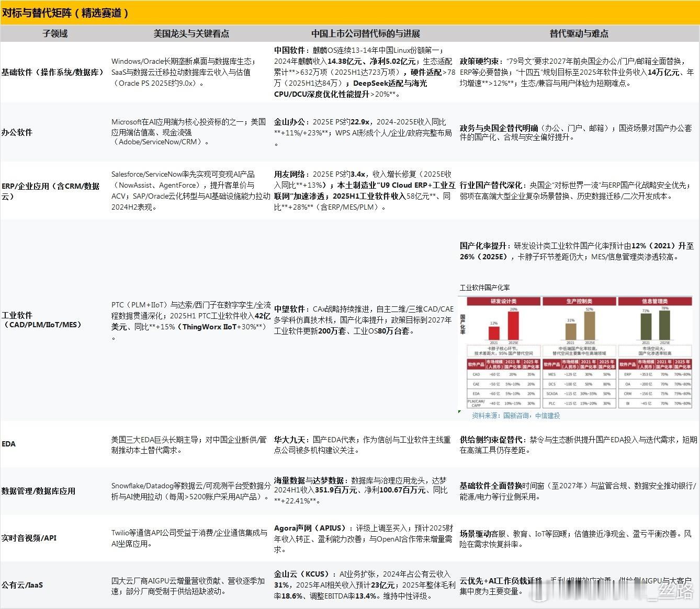Image resolution: width=700 pixels, height=609 pixels.
Task: Click the PLC row in the chart's table
Action: (x=579, y=404)
